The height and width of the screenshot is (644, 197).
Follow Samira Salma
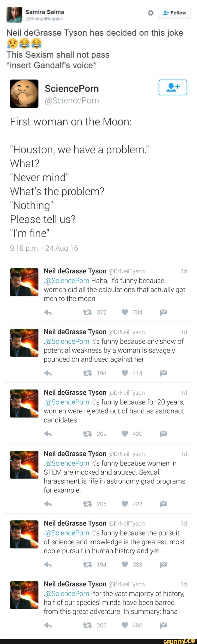click(174, 13)
